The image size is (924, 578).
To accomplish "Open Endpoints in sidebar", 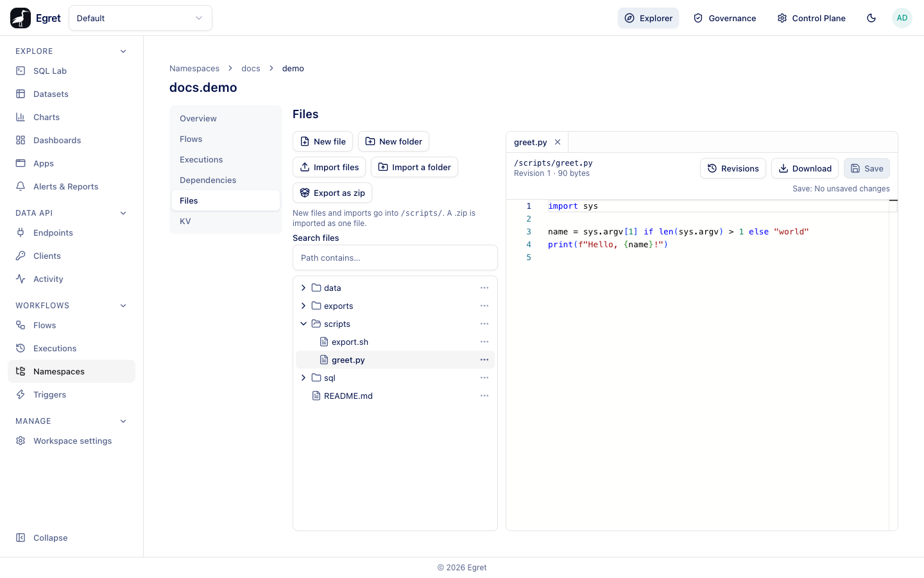I will [71, 232].
